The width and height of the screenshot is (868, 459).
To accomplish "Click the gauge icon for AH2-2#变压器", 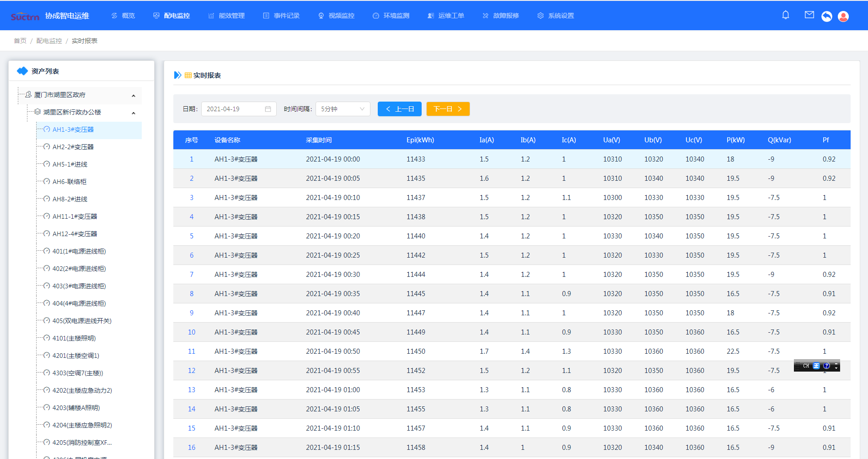I will 47,146.
